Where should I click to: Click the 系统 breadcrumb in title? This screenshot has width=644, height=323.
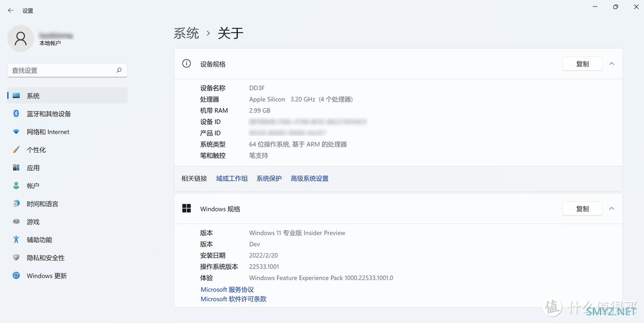pyautogui.click(x=186, y=33)
